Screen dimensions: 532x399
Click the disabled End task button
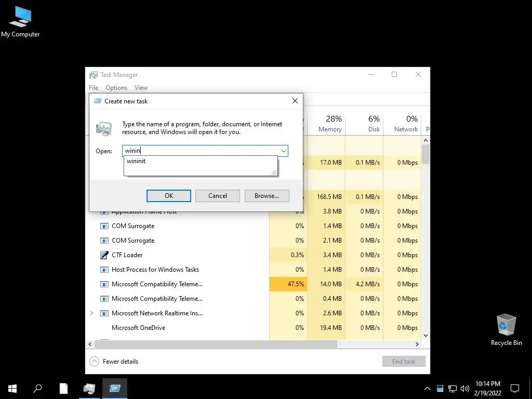coord(404,362)
